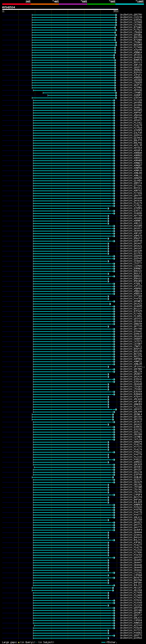146x644 pixels.
Task: Click hit label UniRef100_Q00984
Action: point(131,105)
